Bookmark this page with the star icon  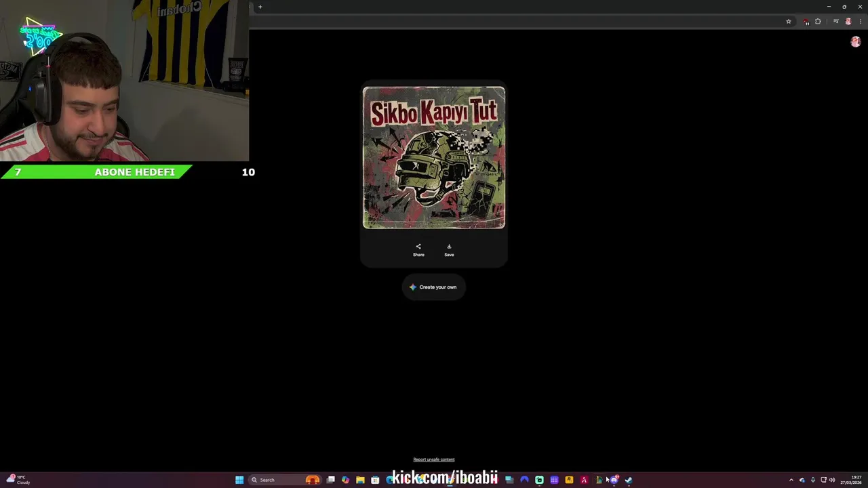(789, 22)
